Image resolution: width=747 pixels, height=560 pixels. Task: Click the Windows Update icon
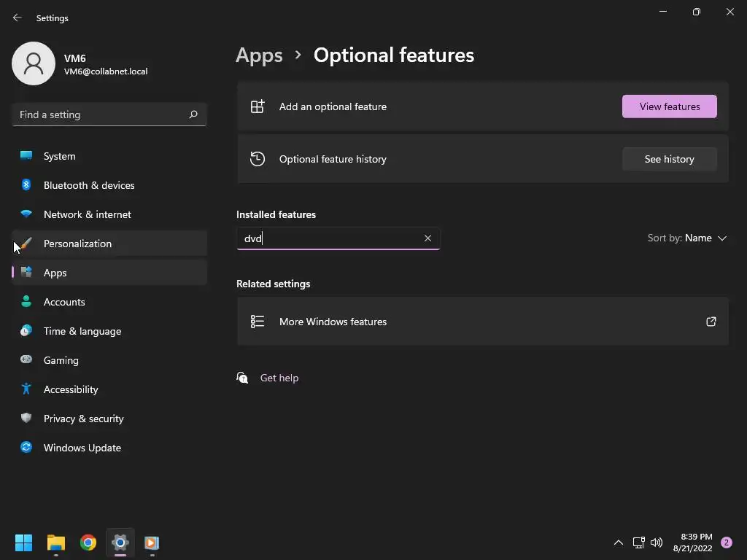pos(26,448)
